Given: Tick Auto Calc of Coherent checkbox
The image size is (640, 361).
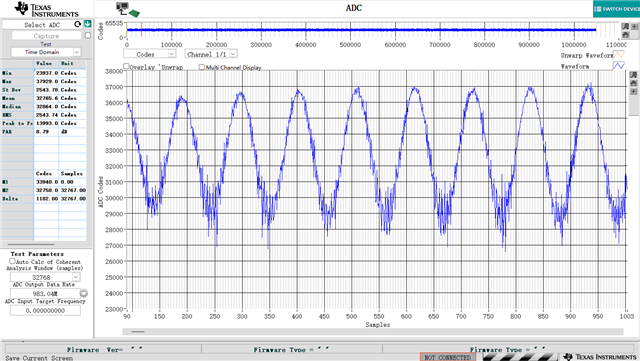Looking at the screenshot, I should click(x=12, y=261).
